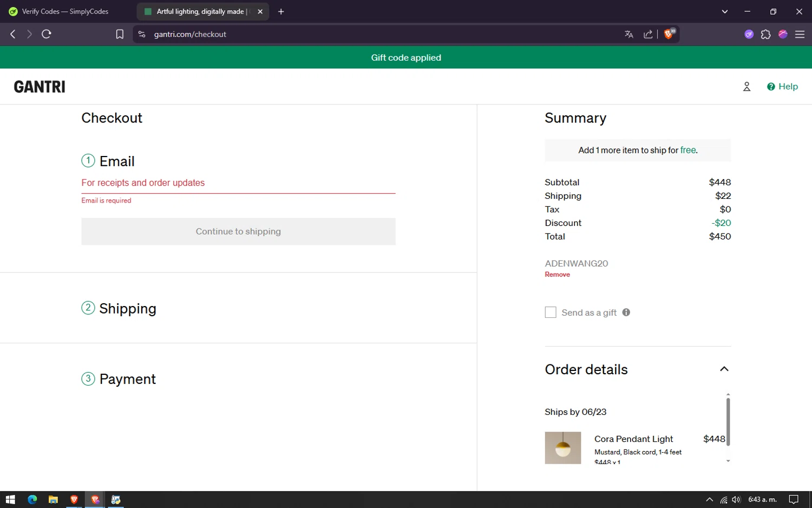Click the GANTRI logo
The image size is (812, 508).
(40, 87)
